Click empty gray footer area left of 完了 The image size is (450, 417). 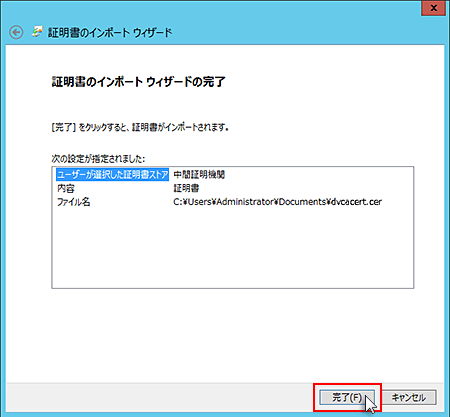pyautogui.click(x=160, y=397)
